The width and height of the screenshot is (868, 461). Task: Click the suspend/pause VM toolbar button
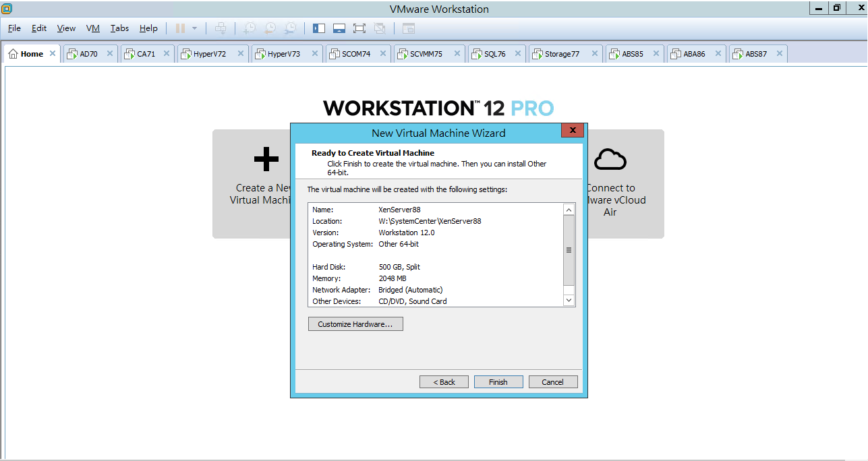tap(180, 28)
